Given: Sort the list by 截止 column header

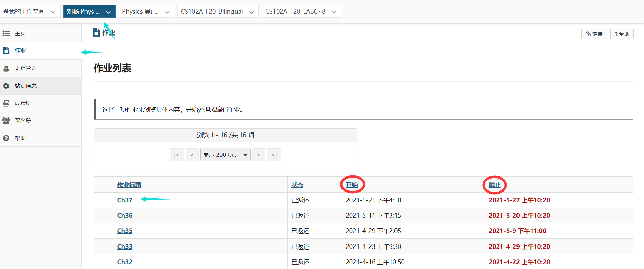Looking at the screenshot, I should [494, 185].
